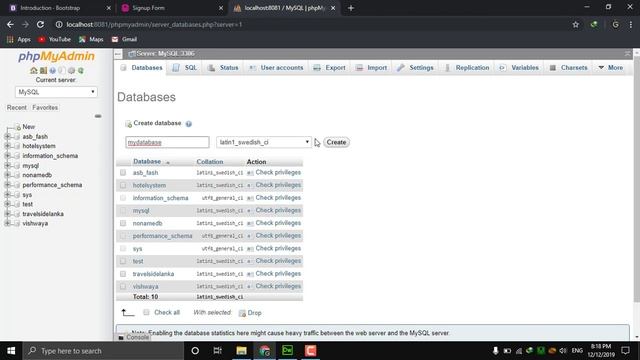Open the More tab dropdown
Viewport: 640px width, 360px height.
[x=611, y=68]
